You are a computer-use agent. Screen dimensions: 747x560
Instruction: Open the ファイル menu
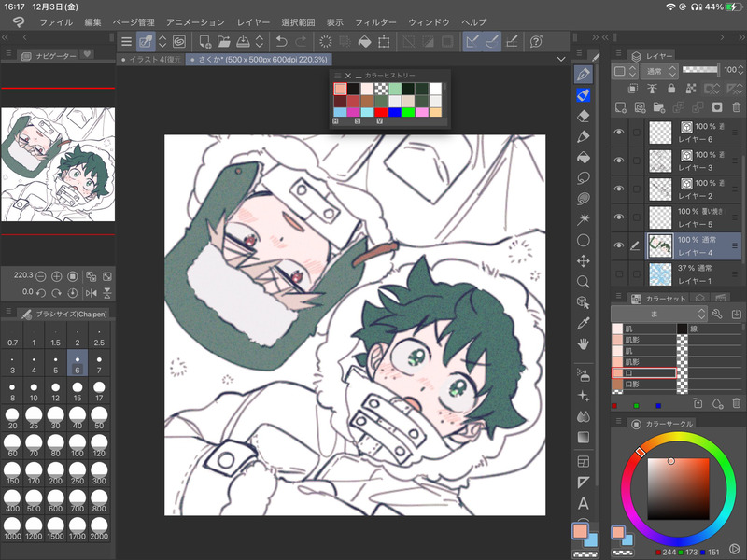pos(56,22)
